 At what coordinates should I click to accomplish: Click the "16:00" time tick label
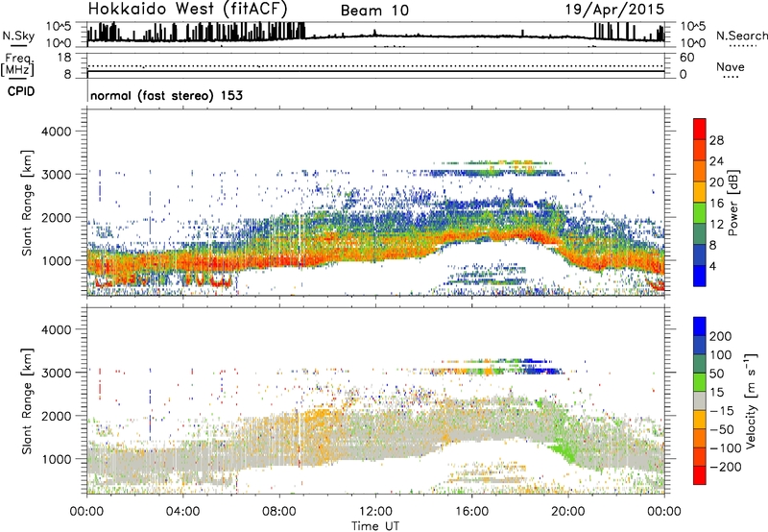[471, 512]
